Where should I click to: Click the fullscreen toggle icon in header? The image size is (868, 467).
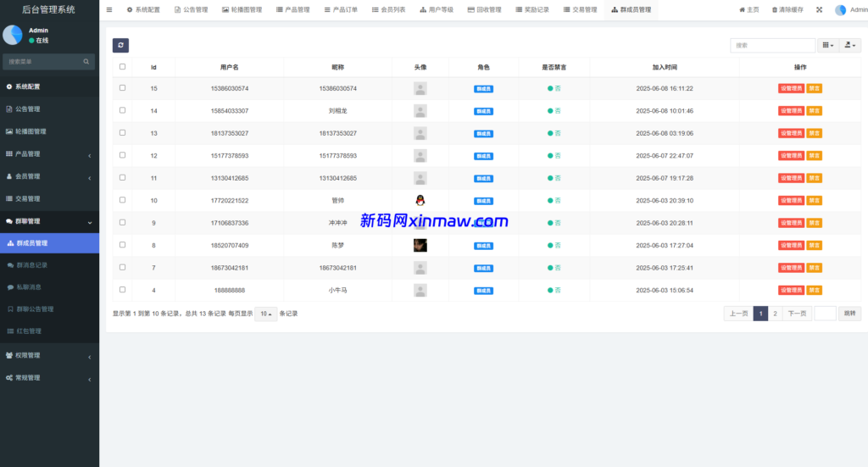pos(820,10)
